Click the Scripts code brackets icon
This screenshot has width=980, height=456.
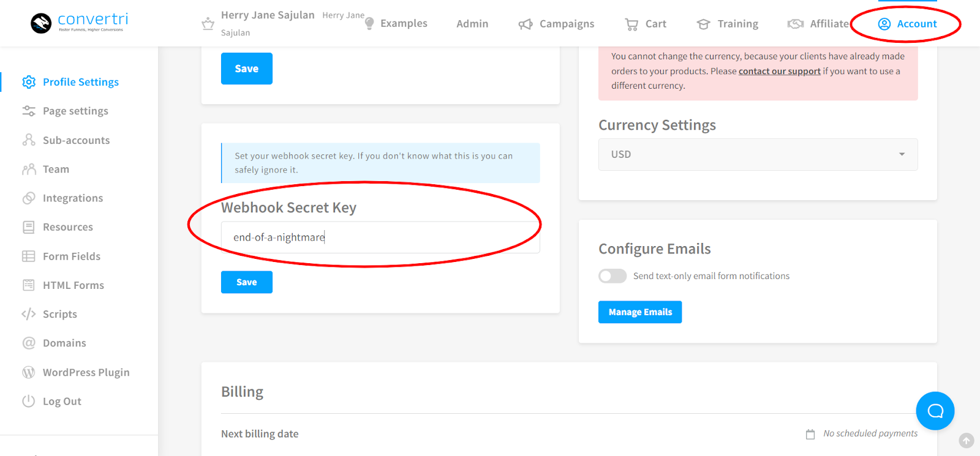29,314
